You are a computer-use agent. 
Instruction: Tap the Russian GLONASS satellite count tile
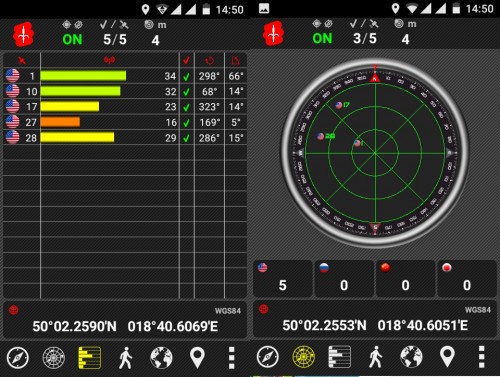pyautogui.click(x=344, y=279)
